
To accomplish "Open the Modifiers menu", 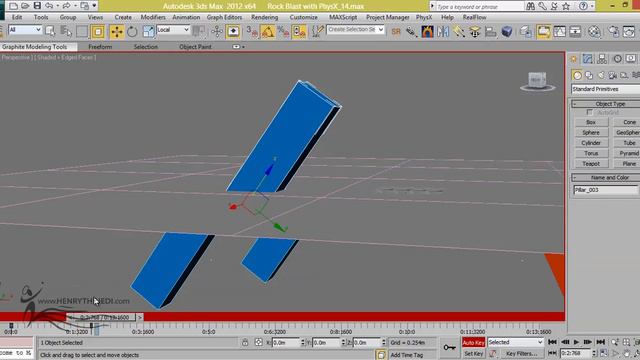I will click(x=153, y=18).
